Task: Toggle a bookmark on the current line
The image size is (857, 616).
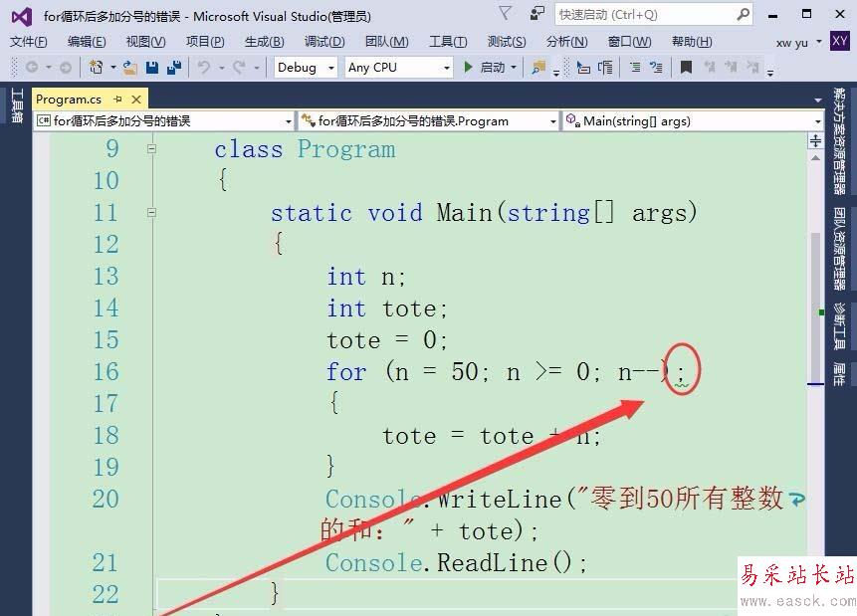Action: coord(686,68)
